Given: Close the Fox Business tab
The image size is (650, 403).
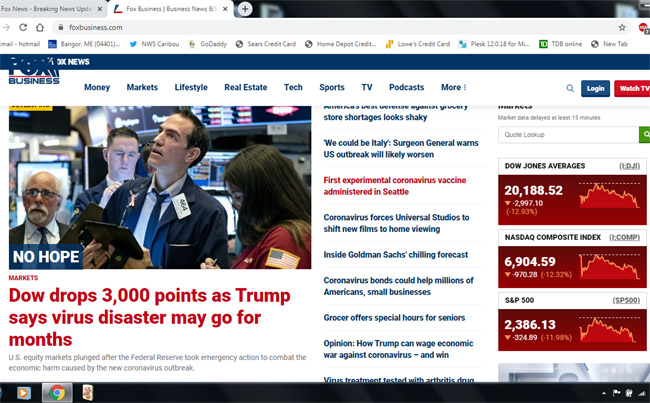Looking at the screenshot, I should coord(225,9).
